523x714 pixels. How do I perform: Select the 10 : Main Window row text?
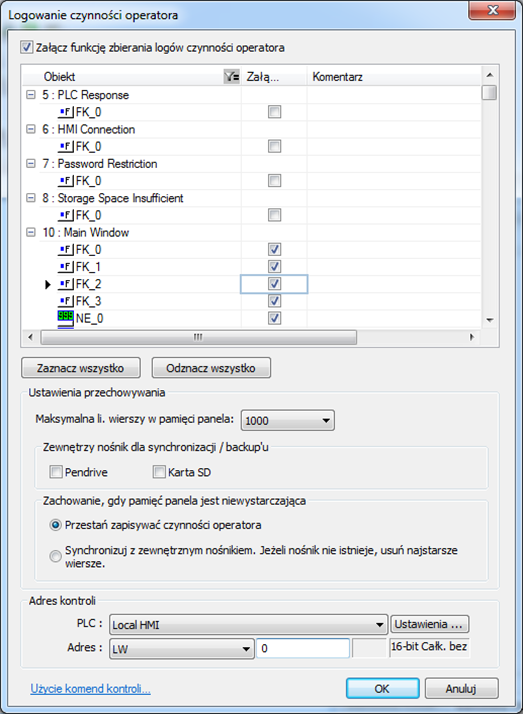pyautogui.click(x=86, y=233)
